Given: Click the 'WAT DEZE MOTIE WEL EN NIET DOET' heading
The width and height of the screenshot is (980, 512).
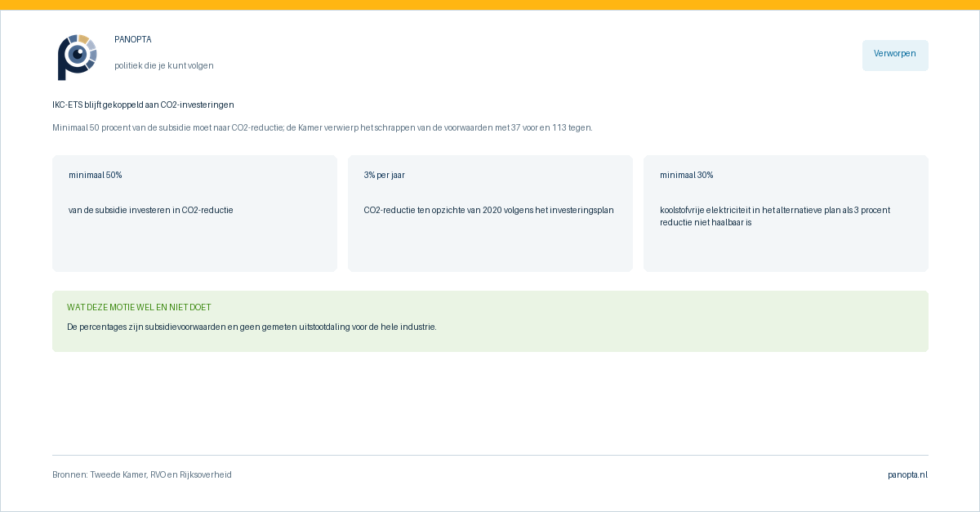Looking at the screenshot, I should click(x=139, y=307).
